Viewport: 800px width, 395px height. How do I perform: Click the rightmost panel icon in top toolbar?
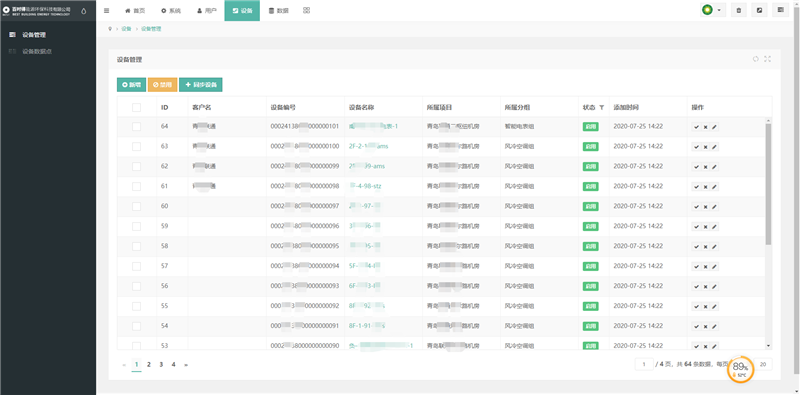click(780, 10)
